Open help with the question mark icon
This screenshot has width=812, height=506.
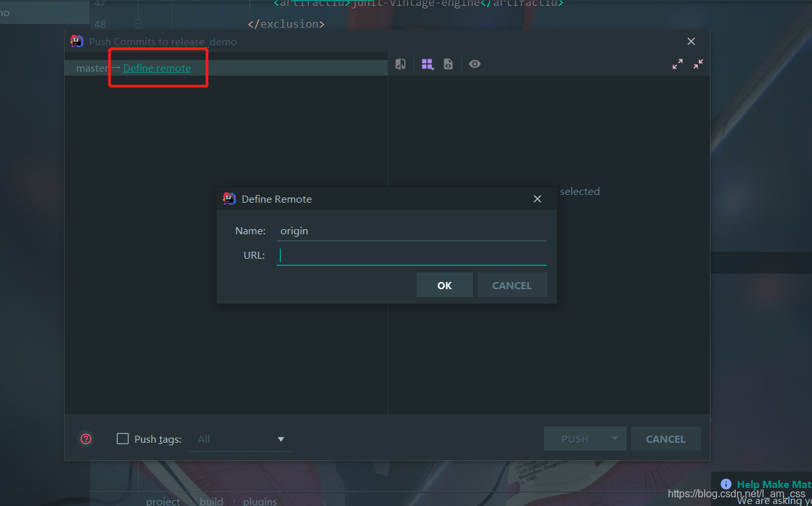[x=86, y=439]
